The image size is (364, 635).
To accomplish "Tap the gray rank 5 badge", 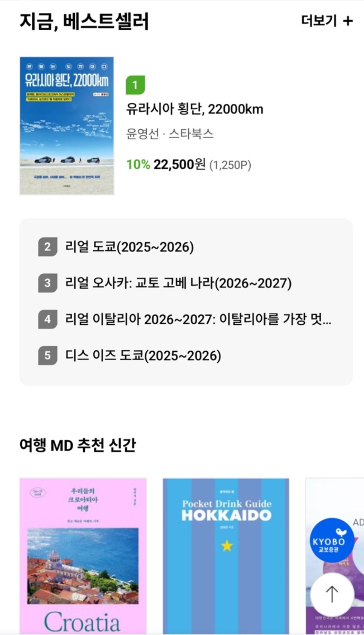I will (x=48, y=355).
